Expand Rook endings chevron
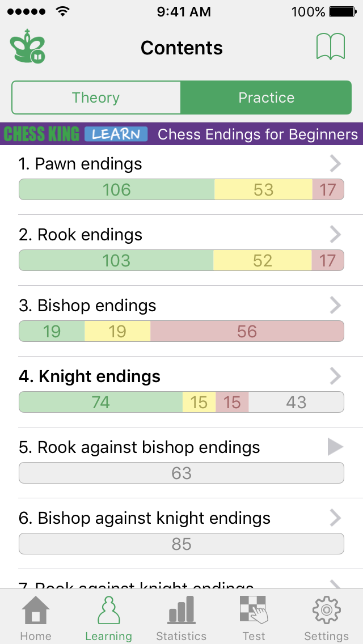This screenshot has height=644, width=363. tap(335, 235)
